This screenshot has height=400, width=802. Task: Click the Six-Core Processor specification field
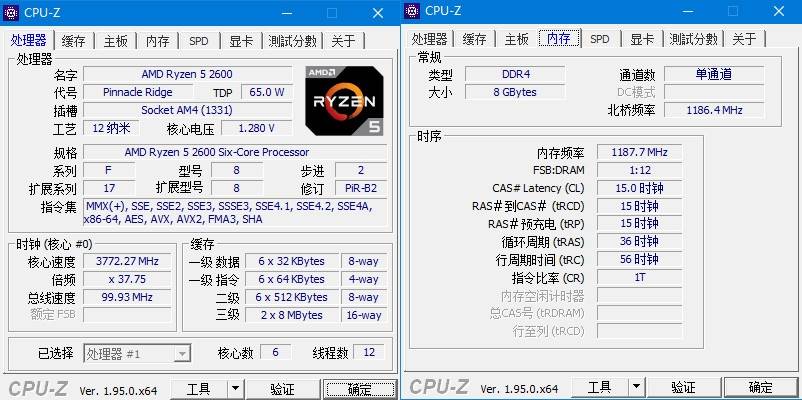pyautogui.click(x=235, y=152)
